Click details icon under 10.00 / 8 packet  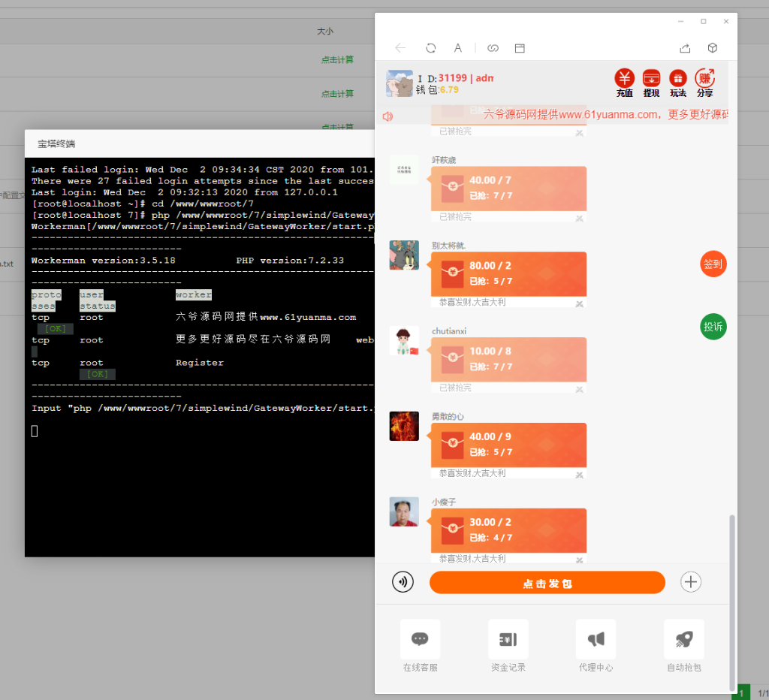coord(579,390)
